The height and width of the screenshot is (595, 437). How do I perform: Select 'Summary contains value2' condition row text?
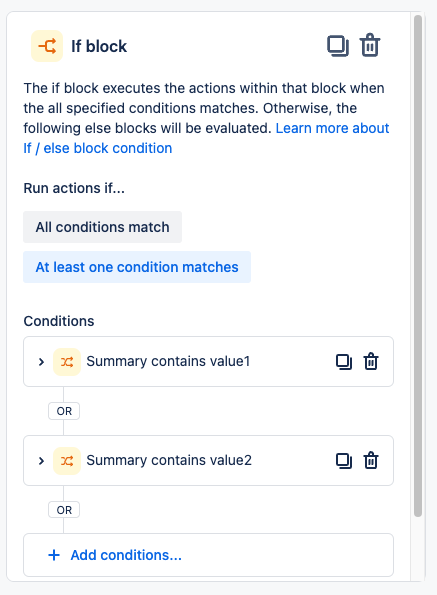point(169,460)
